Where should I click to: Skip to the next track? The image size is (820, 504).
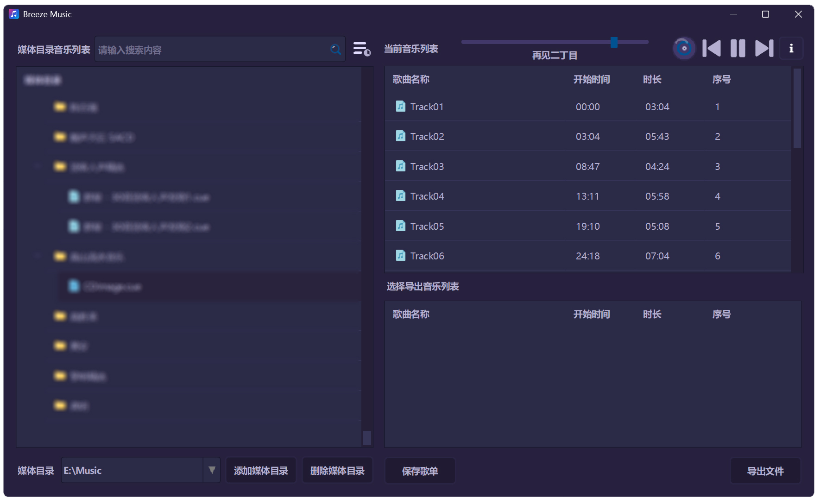tap(763, 48)
